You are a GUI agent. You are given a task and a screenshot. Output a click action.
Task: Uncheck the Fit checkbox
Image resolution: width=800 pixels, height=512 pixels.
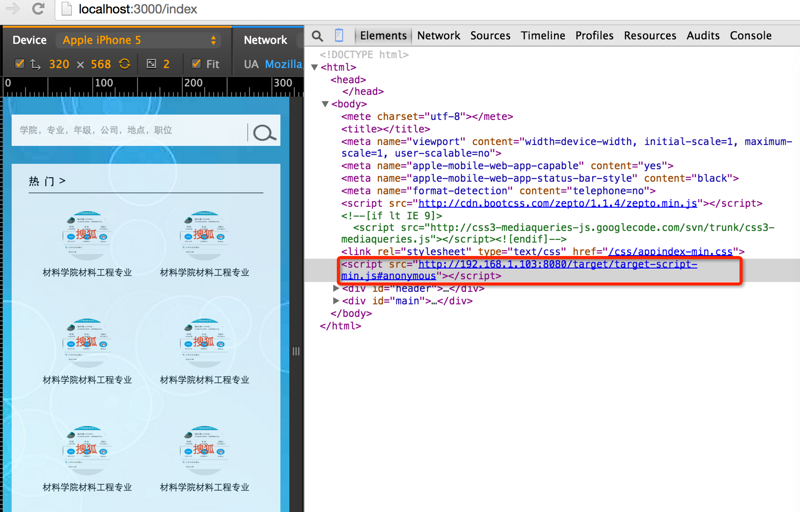pyautogui.click(x=196, y=64)
